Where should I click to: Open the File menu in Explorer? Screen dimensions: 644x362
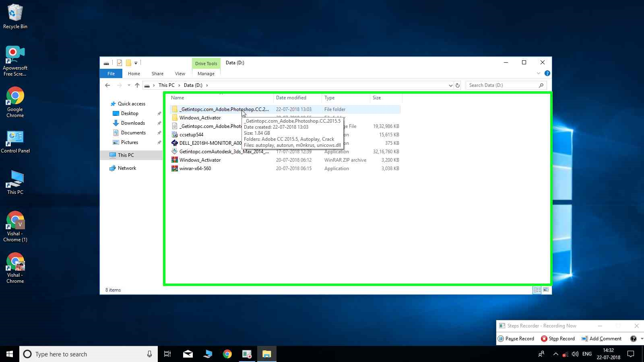coord(111,74)
